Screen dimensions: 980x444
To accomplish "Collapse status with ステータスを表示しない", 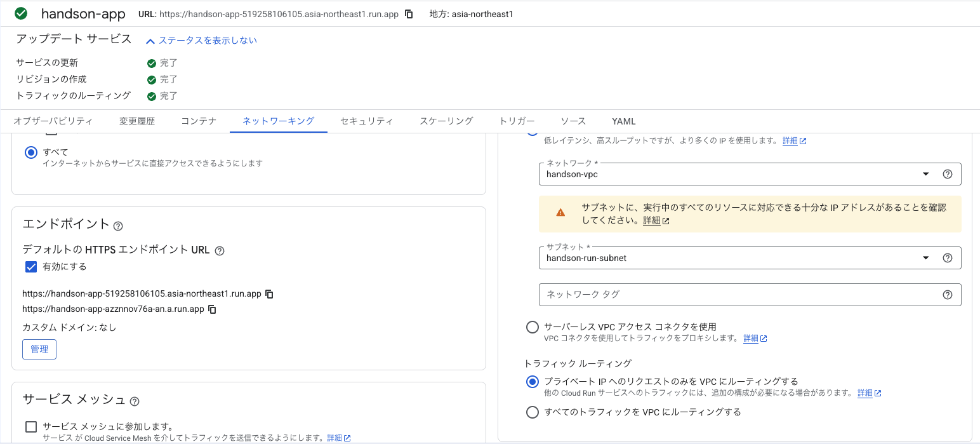I will [201, 41].
